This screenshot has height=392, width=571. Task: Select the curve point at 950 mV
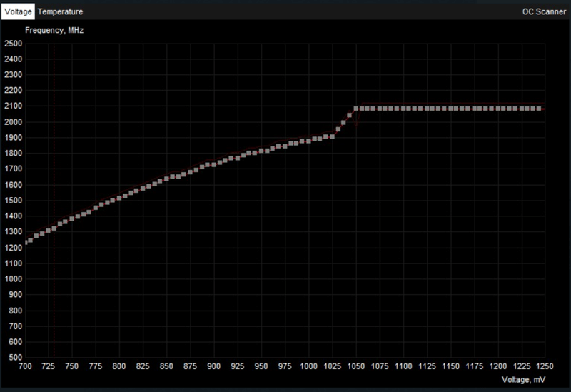tap(261, 151)
